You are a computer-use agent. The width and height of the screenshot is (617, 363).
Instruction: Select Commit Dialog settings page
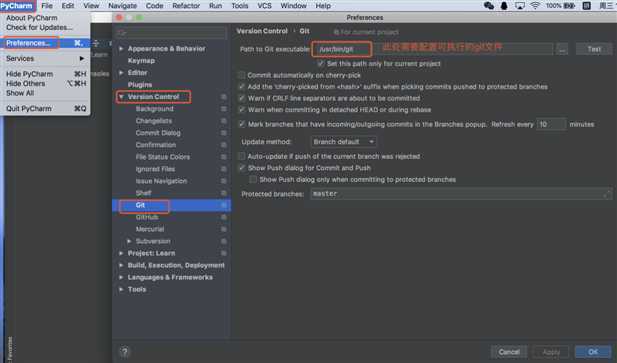(158, 133)
